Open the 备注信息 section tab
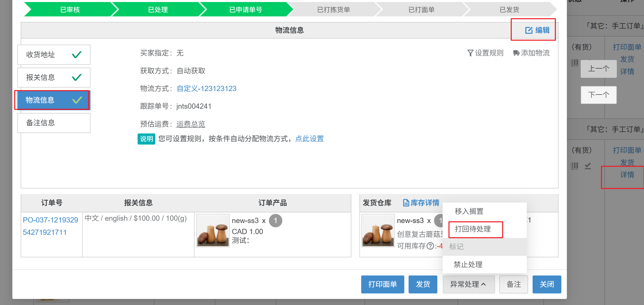Viewport: 644px width, 305px height. pos(54,123)
